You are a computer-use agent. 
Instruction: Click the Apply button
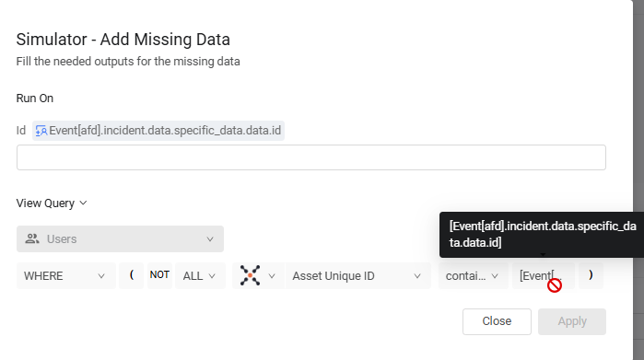point(572,321)
